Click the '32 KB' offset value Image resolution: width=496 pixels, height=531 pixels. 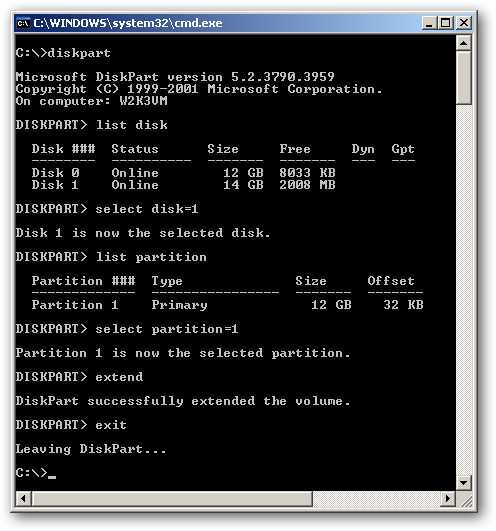pos(403,305)
